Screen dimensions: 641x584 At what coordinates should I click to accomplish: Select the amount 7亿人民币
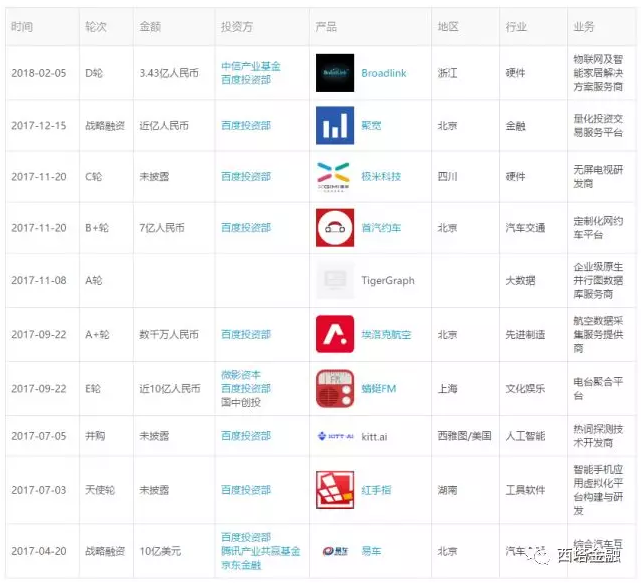162,228
